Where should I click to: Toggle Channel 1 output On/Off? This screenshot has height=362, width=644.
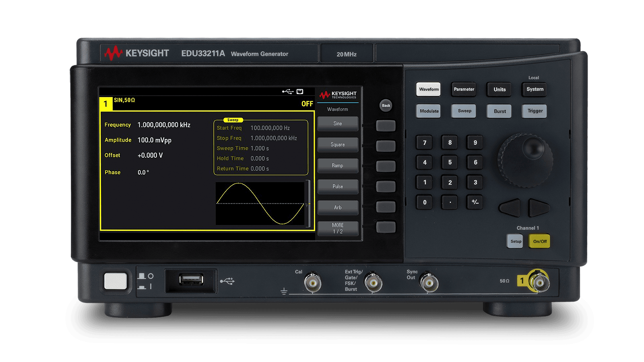pyautogui.click(x=539, y=241)
